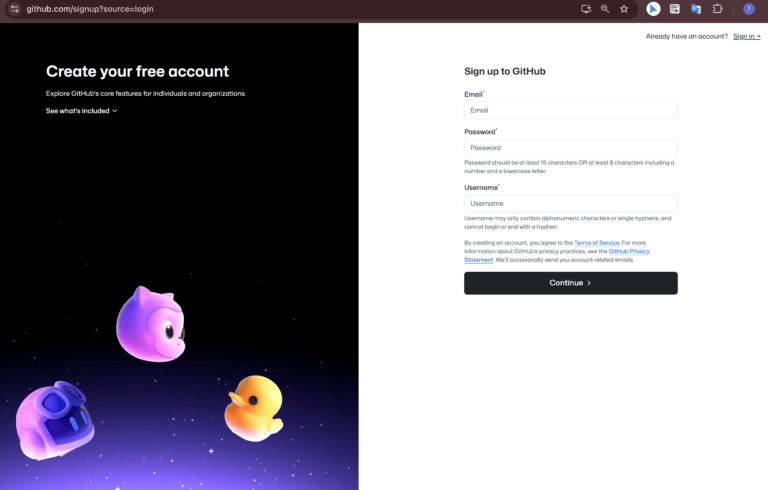Click the yellow rubber duck mascot
This screenshot has height=490, width=768.
(x=254, y=408)
